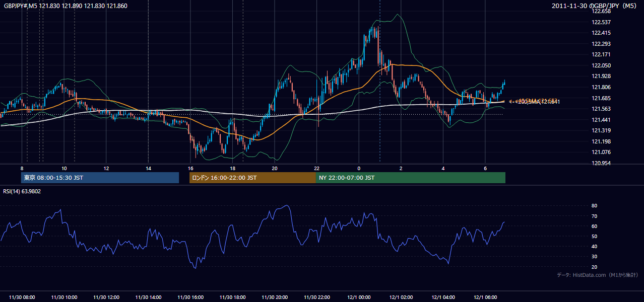Click the 120.954 price axis label

click(602, 163)
